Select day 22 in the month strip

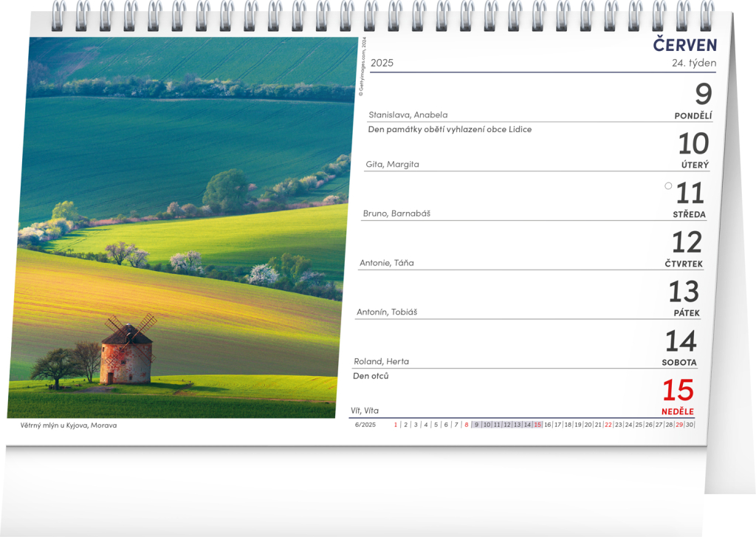pos(608,425)
